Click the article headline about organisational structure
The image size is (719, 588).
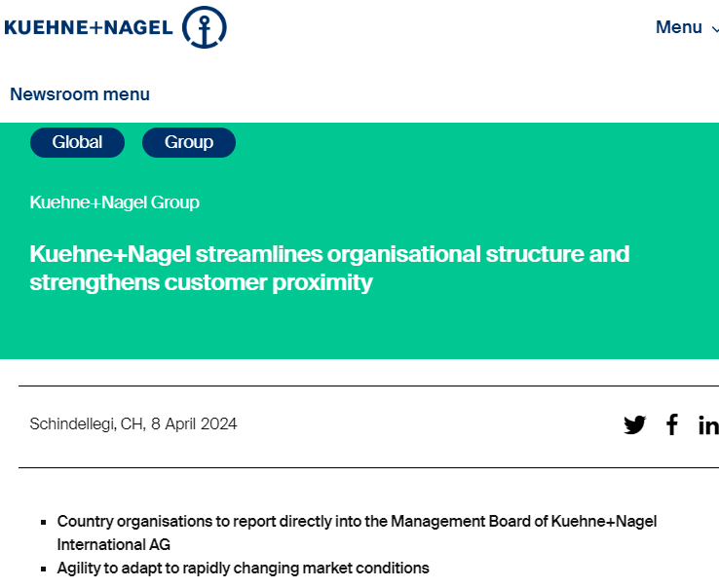click(x=329, y=268)
